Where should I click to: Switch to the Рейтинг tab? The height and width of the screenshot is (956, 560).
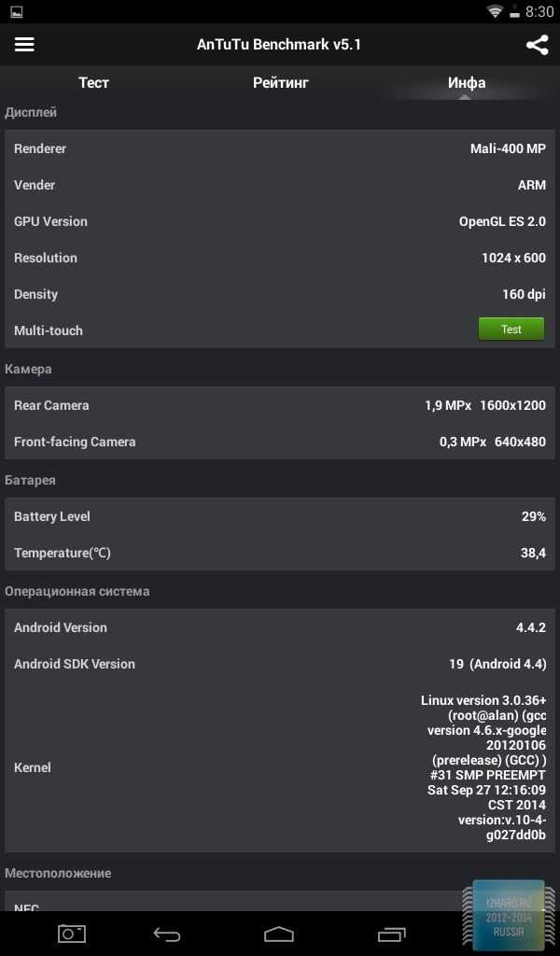[x=280, y=82]
